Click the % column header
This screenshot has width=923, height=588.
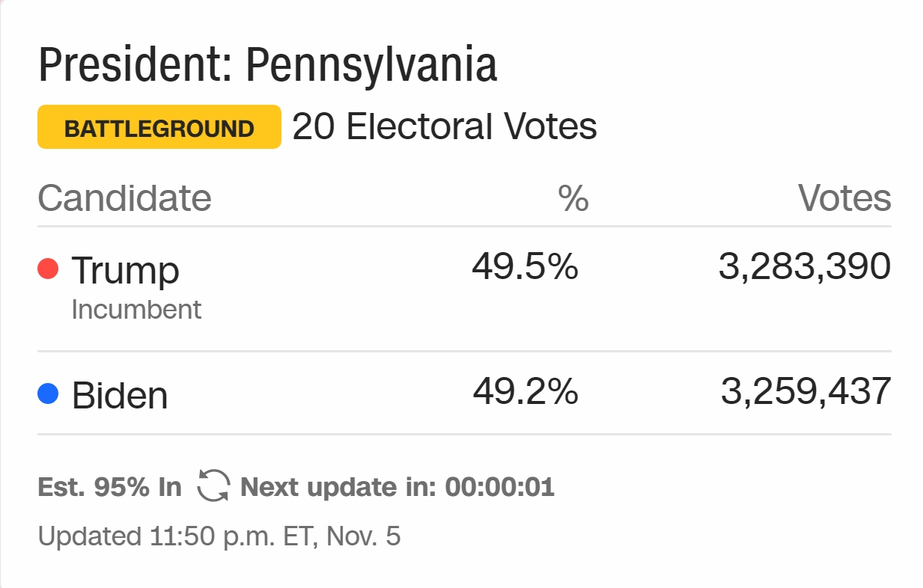[574, 198]
